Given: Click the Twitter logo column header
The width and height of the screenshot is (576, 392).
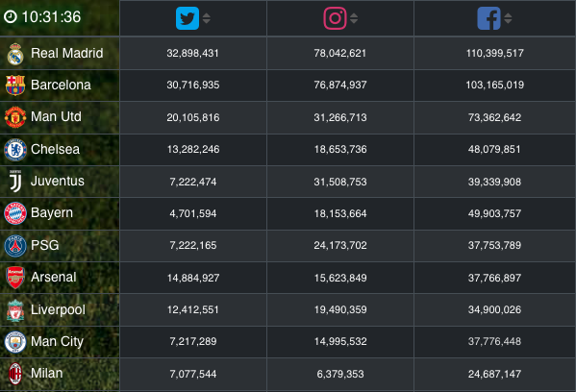Looking at the screenshot, I should click(188, 18).
